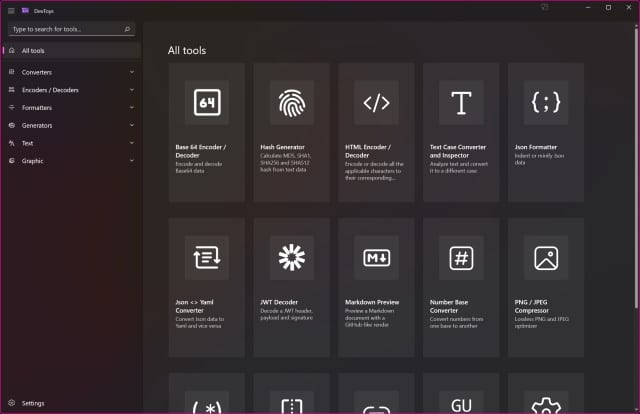Open the Base 64 Encoder / Decoder icon
This screenshot has height=414, width=640.
(x=207, y=102)
